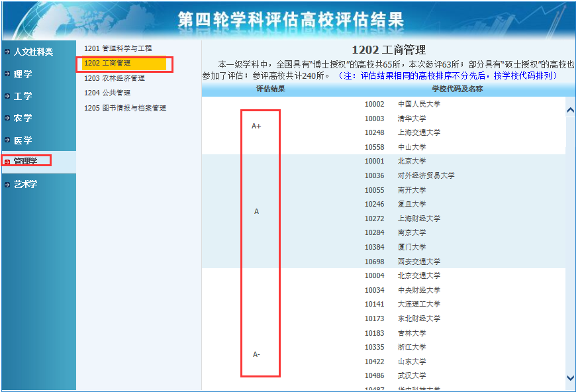
Task: Click the 第四轮学科评估高校评估结果 banner title
Action: coord(291,20)
